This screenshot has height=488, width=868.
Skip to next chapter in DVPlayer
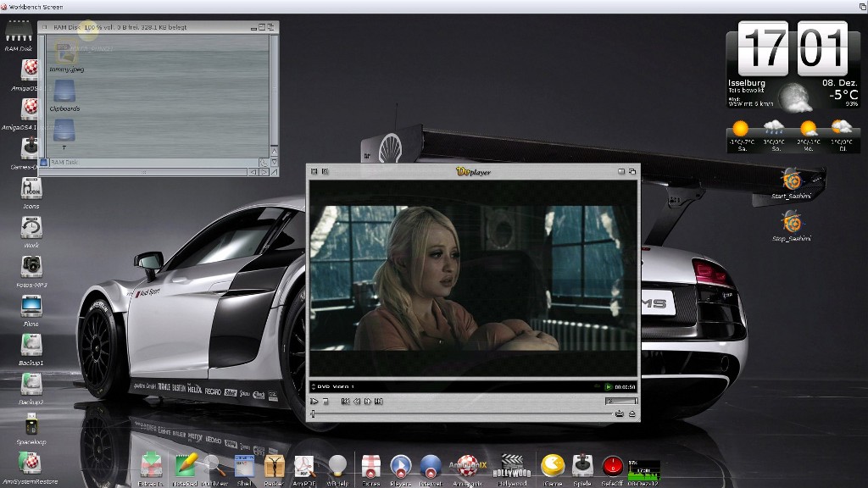(378, 401)
